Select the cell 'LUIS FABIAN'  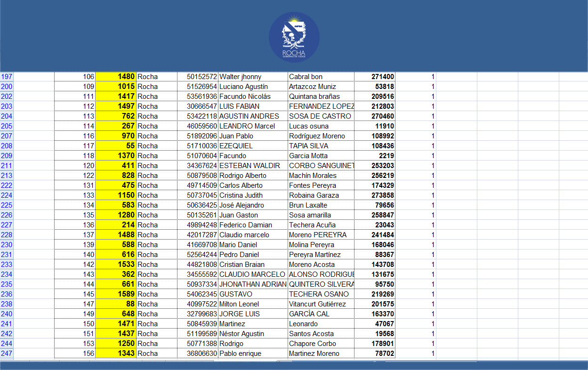coord(253,106)
